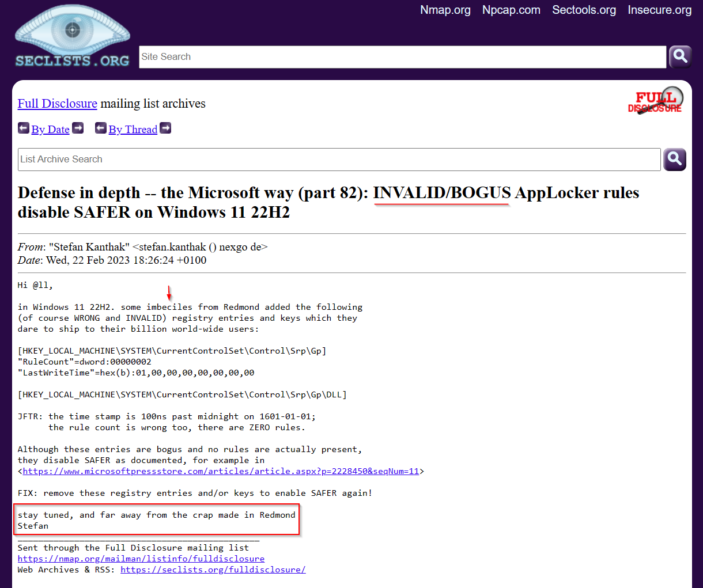Click the signature name "Stefan"
Screen dimensions: 703x588
point(33,526)
